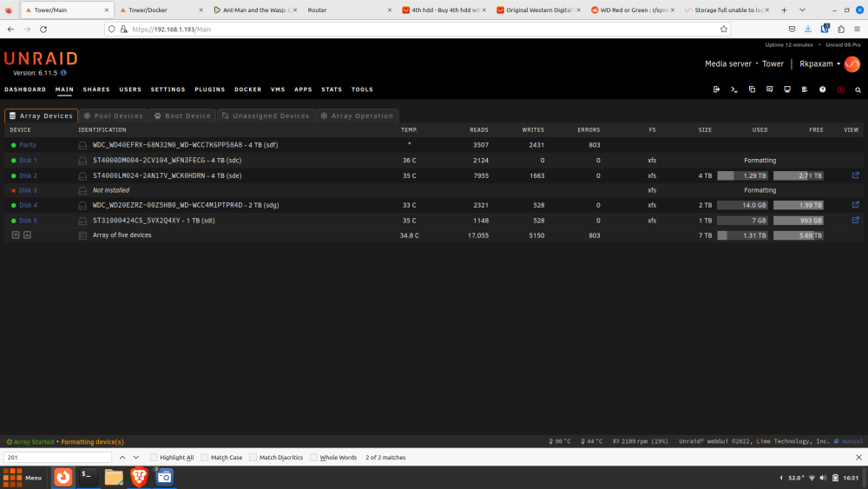868x489 pixels.
Task: Enable the Highlight All checkbox
Action: coord(154,458)
